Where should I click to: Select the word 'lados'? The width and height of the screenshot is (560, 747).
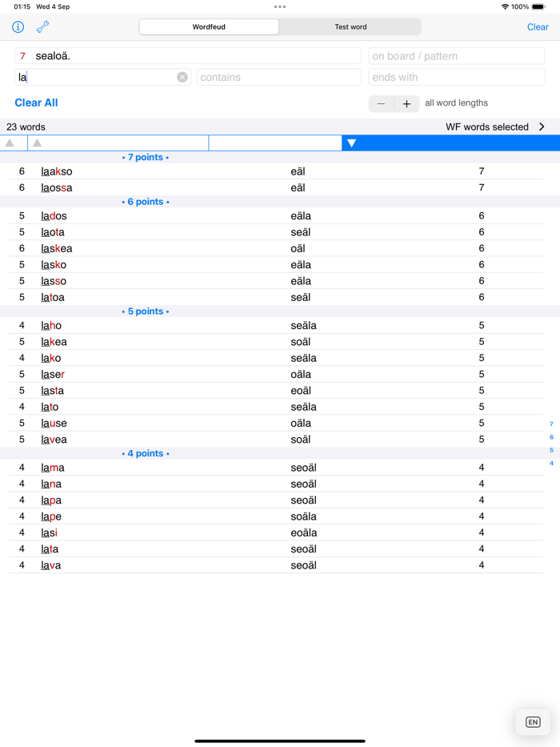tap(54, 216)
